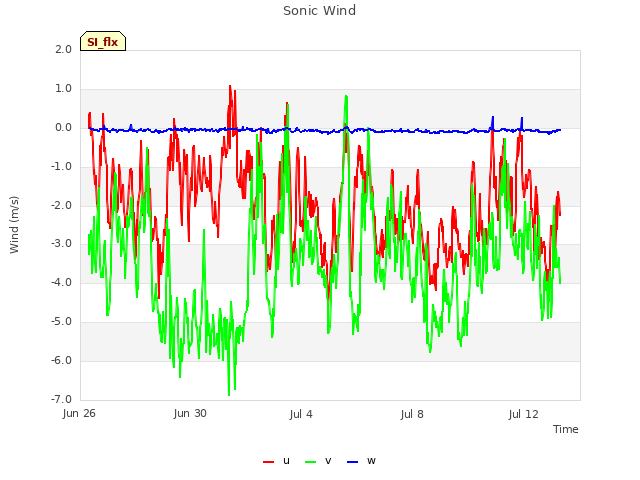
Task: Click the Time x-axis label
Action: pos(566,429)
